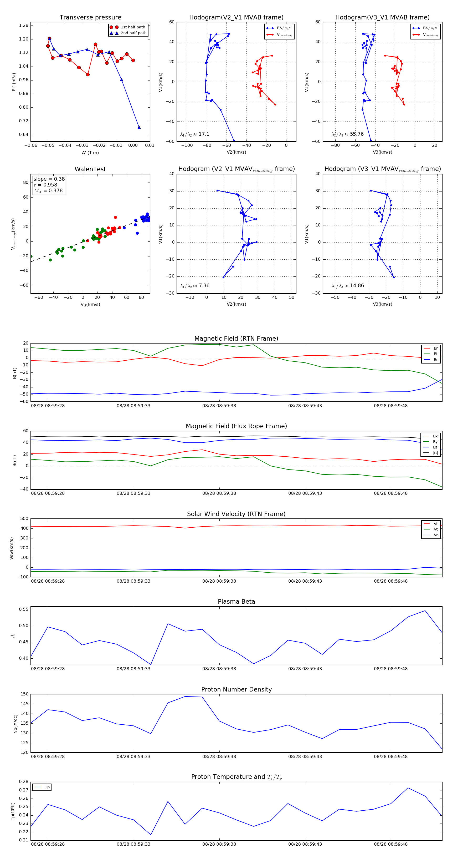Click 'V3(km/s)' x-axis label of MVAB hodogram
473x868 pixels.
382,152
